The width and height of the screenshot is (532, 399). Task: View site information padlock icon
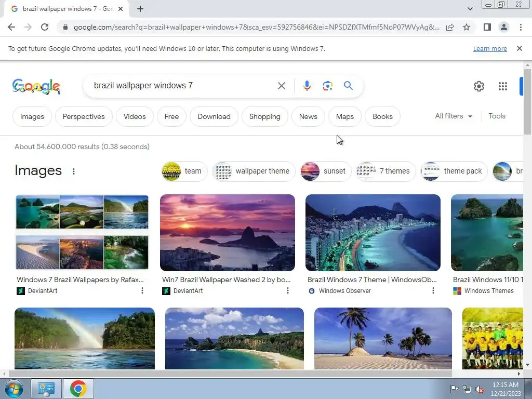[x=65, y=27]
